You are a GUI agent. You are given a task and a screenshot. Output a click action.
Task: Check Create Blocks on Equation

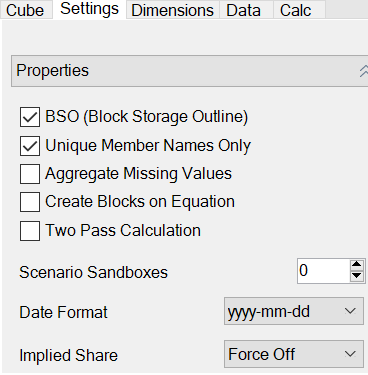(30, 202)
